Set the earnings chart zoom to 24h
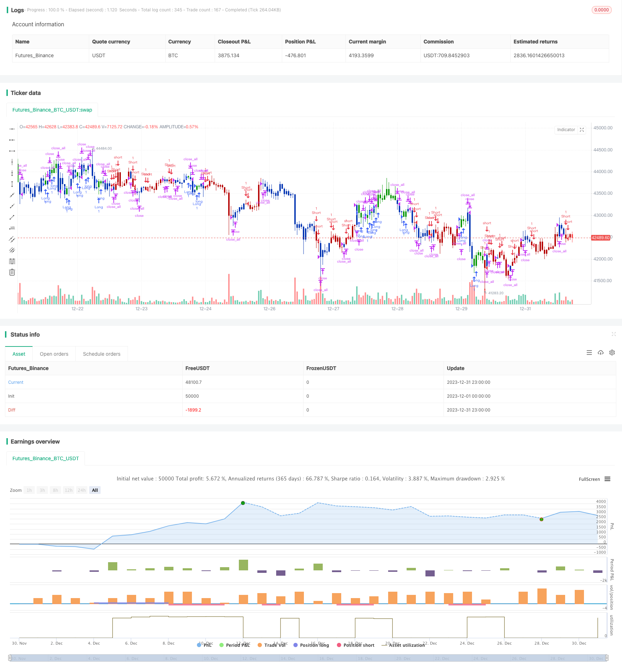The width and height of the screenshot is (622, 672). (x=82, y=490)
